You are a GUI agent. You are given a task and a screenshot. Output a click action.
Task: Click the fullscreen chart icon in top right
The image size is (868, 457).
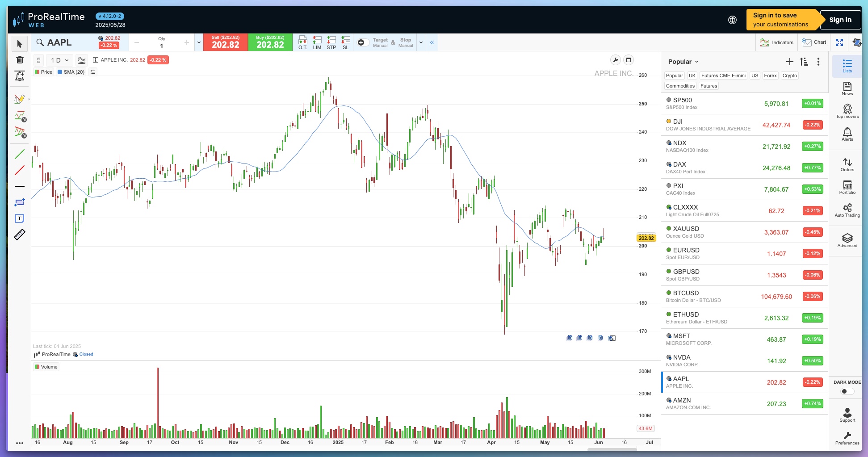click(839, 42)
